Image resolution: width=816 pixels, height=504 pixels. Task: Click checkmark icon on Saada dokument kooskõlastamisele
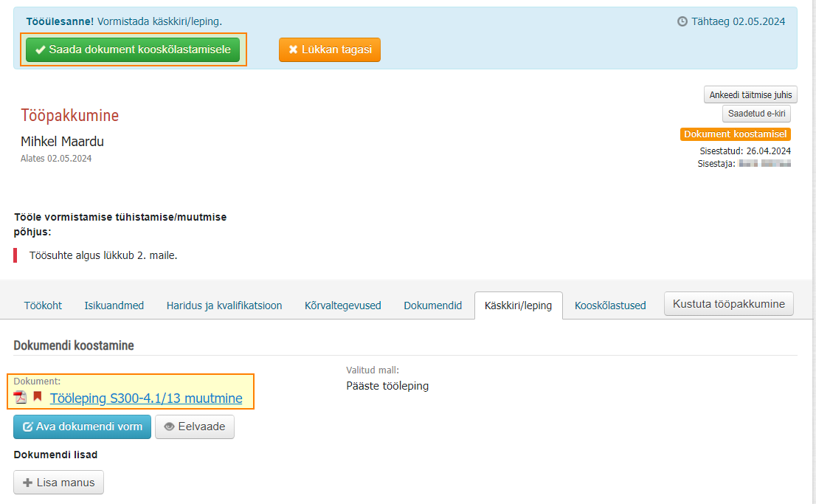pos(40,50)
